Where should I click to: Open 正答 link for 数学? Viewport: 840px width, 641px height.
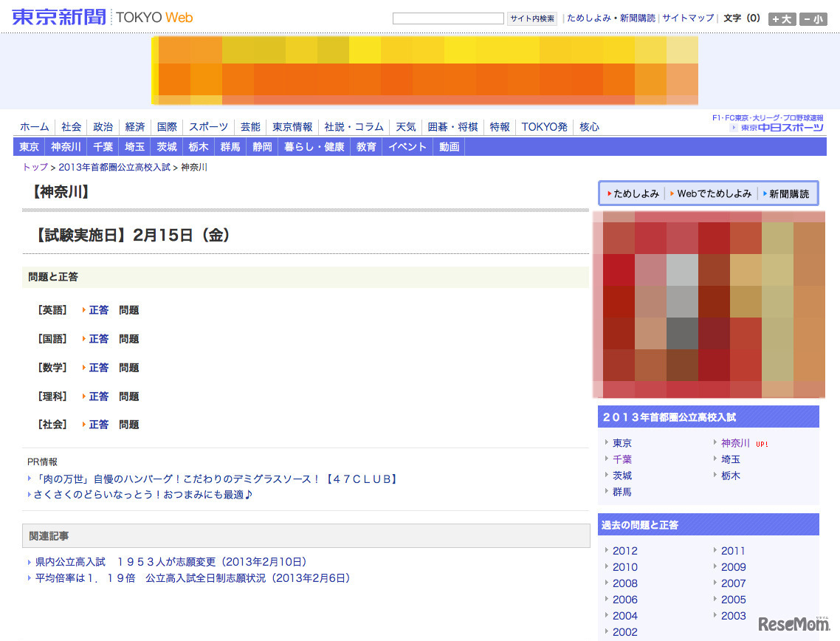pos(99,368)
